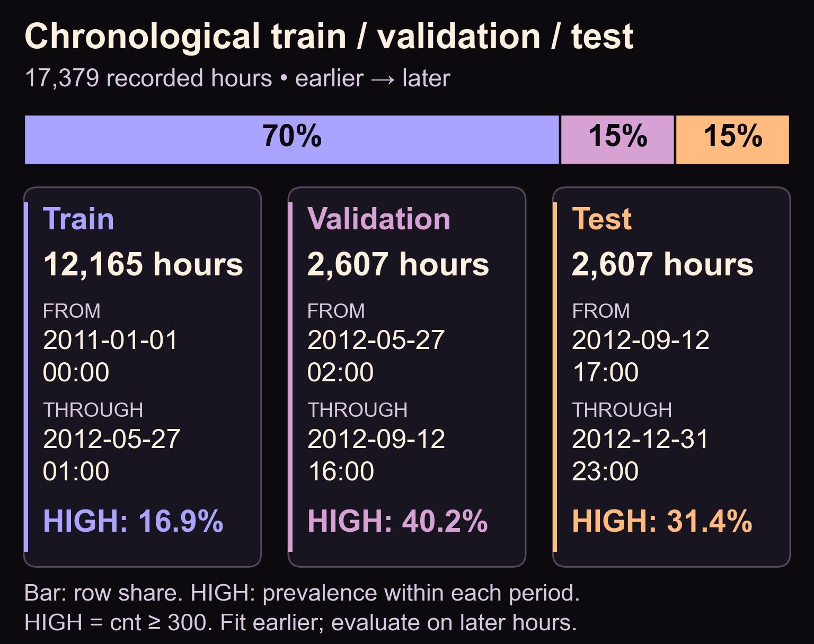Click the HIGH: 40.2% label

click(397, 521)
